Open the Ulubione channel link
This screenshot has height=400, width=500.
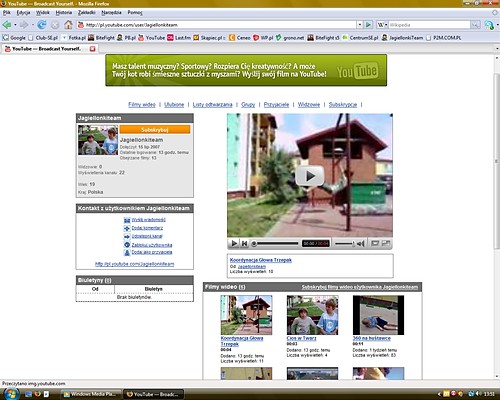pyautogui.click(x=174, y=105)
